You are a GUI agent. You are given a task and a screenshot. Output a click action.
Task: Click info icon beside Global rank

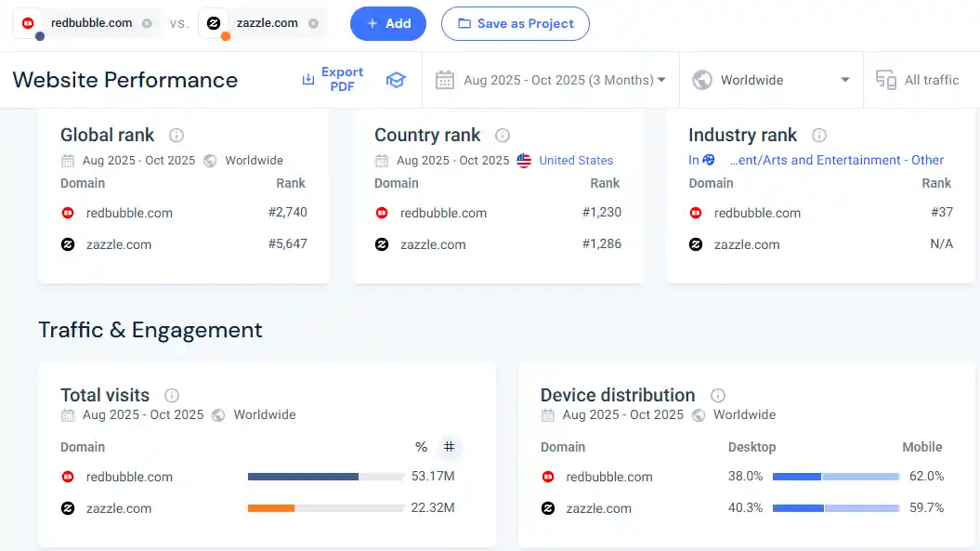point(176,135)
